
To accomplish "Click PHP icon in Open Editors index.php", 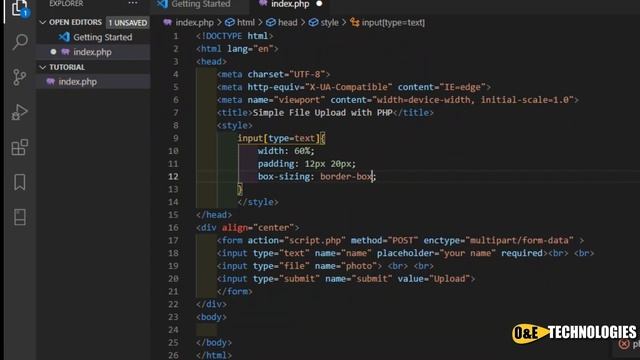I will 65,52.
